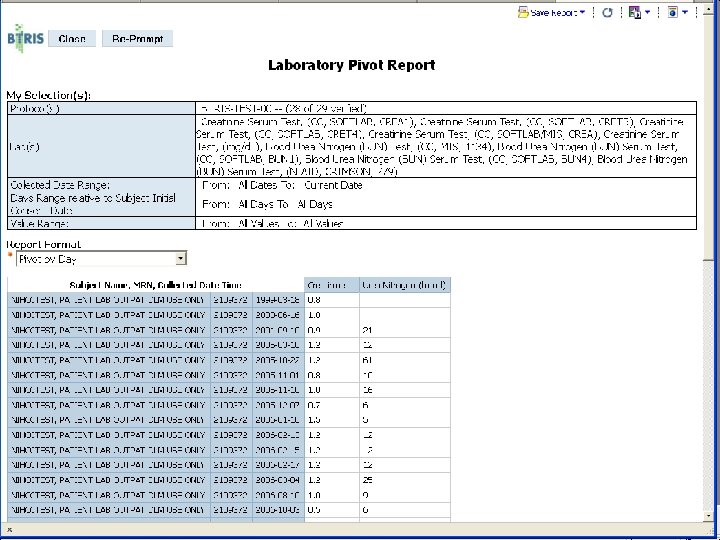Click the Creatinine column header
This screenshot has width=720, height=540.
point(332,285)
